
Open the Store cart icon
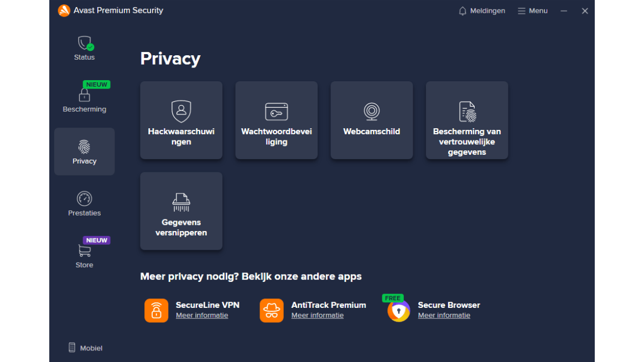(84, 251)
